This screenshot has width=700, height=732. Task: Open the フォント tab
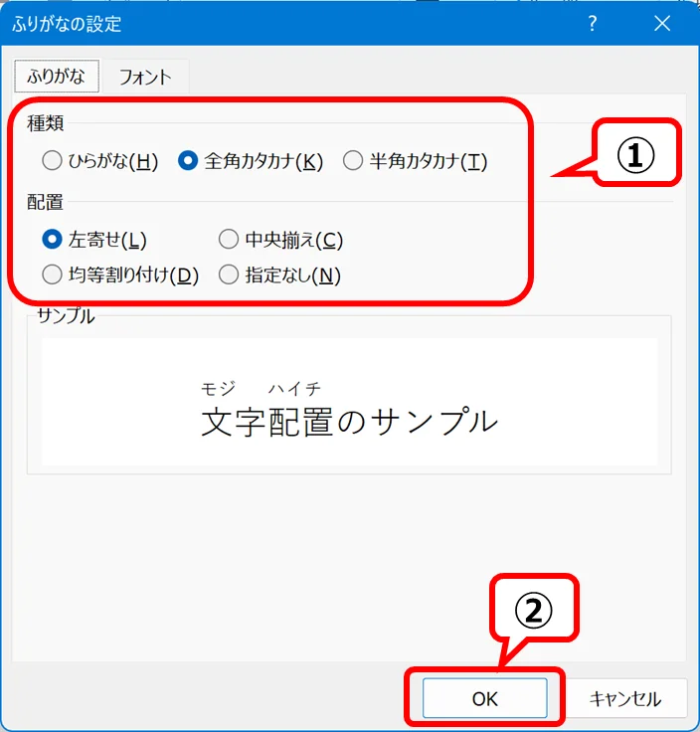click(145, 77)
